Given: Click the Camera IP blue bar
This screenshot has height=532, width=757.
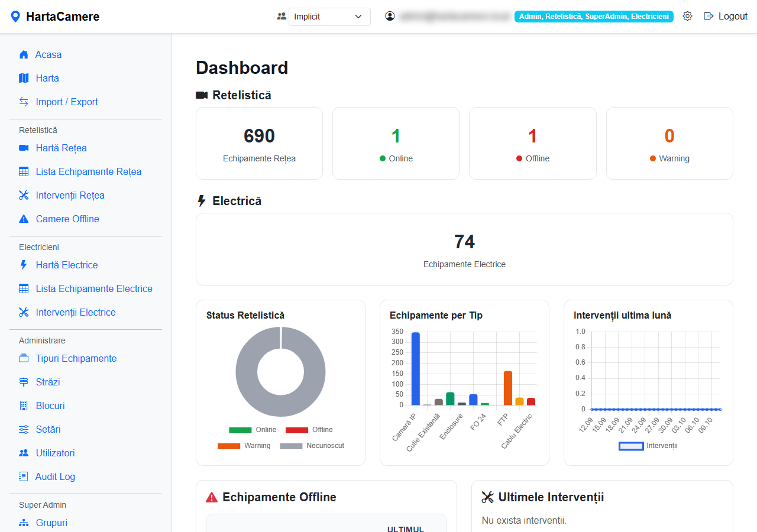Looking at the screenshot, I should click(415, 369).
